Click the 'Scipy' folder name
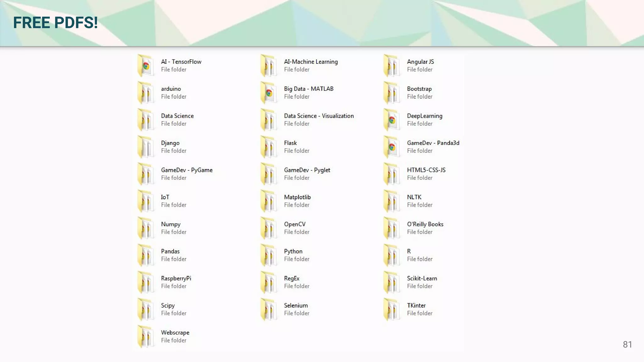 click(168, 305)
